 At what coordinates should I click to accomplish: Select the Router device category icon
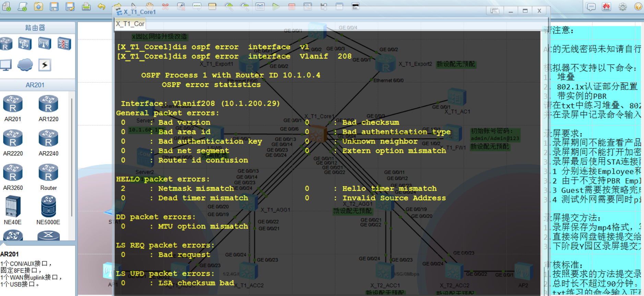pos(6,44)
